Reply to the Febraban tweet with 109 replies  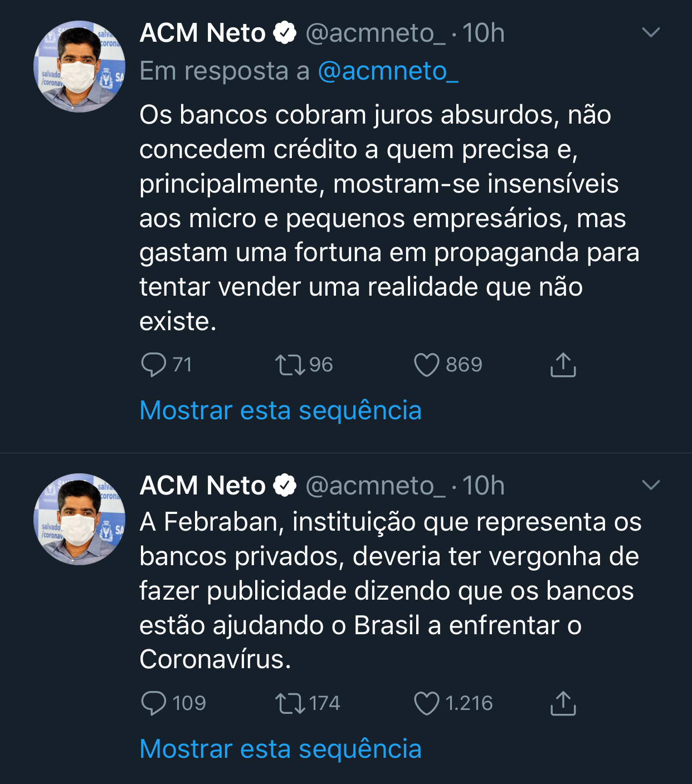point(154,703)
